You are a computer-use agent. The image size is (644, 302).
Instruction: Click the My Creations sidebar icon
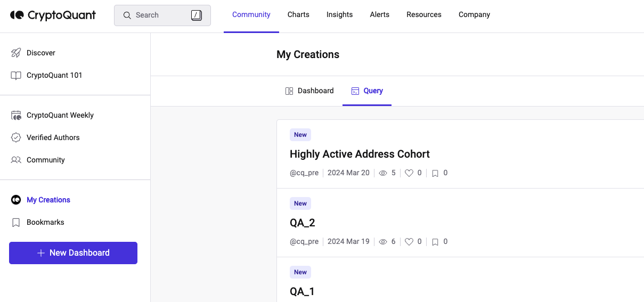coord(16,200)
